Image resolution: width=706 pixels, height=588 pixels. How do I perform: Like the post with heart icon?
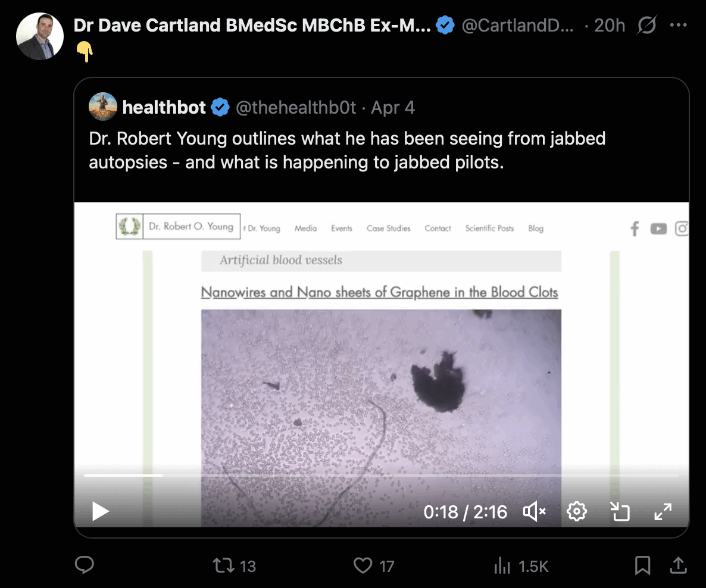click(363, 565)
